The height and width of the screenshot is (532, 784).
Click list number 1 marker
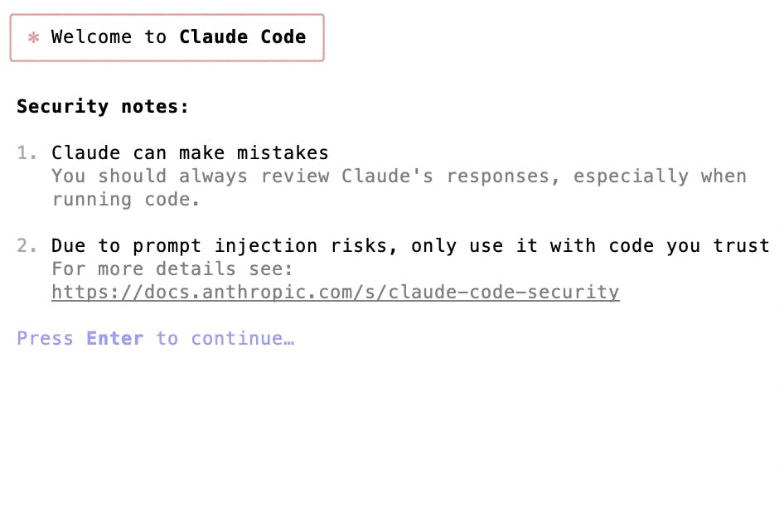click(27, 153)
